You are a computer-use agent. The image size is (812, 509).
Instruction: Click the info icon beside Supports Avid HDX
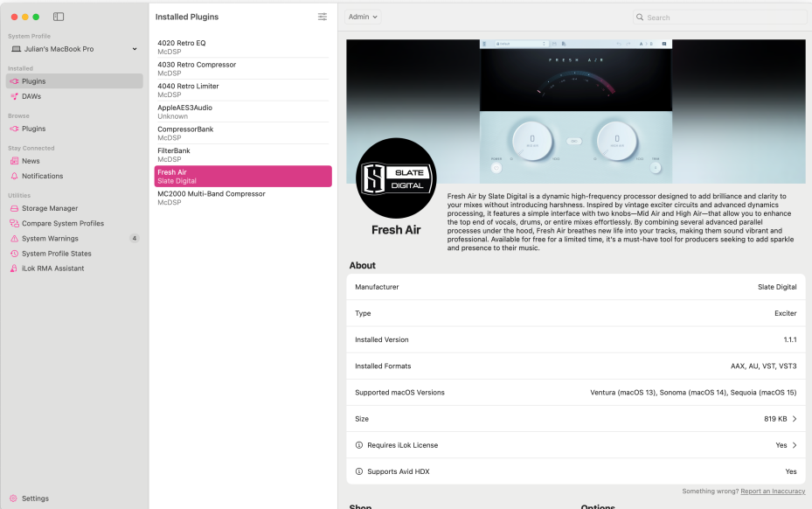point(359,471)
